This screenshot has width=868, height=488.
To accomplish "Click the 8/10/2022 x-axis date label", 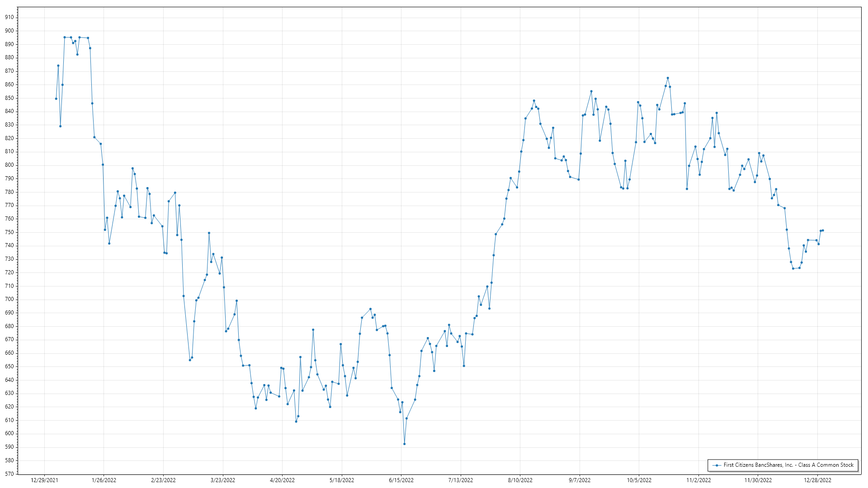I will [520, 480].
